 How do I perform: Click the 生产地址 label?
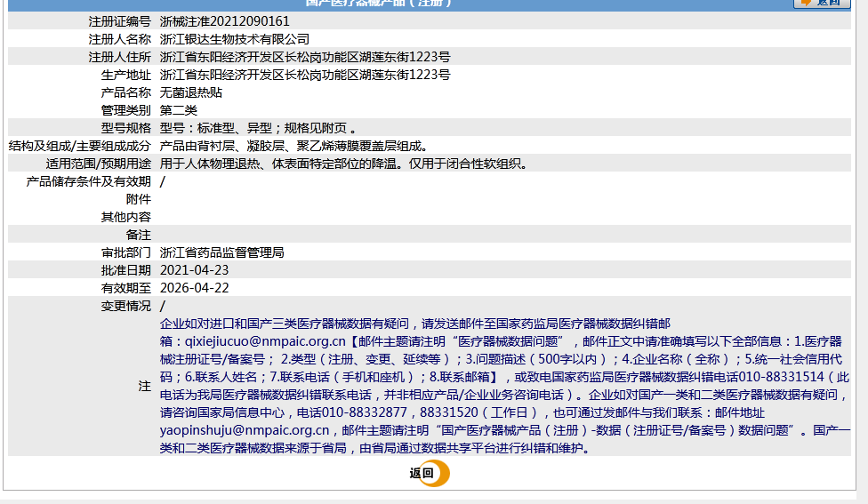[x=125, y=75]
